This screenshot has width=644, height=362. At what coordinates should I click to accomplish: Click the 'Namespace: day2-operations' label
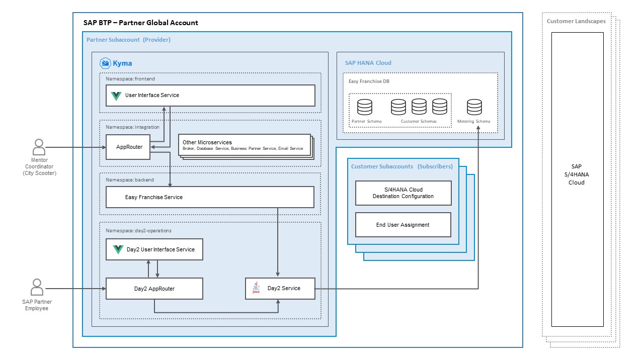[138, 231]
